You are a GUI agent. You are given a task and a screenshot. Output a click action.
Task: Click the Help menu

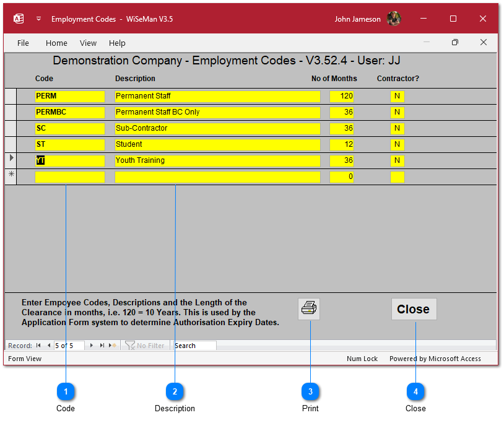click(117, 43)
